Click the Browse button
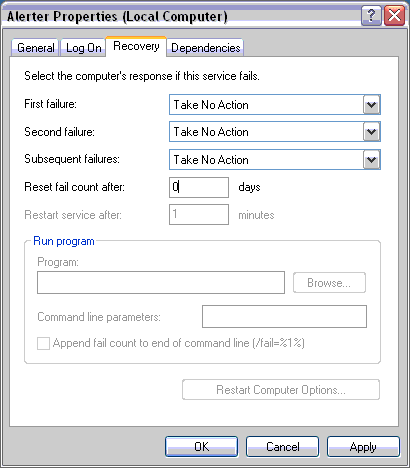 click(329, 283)
